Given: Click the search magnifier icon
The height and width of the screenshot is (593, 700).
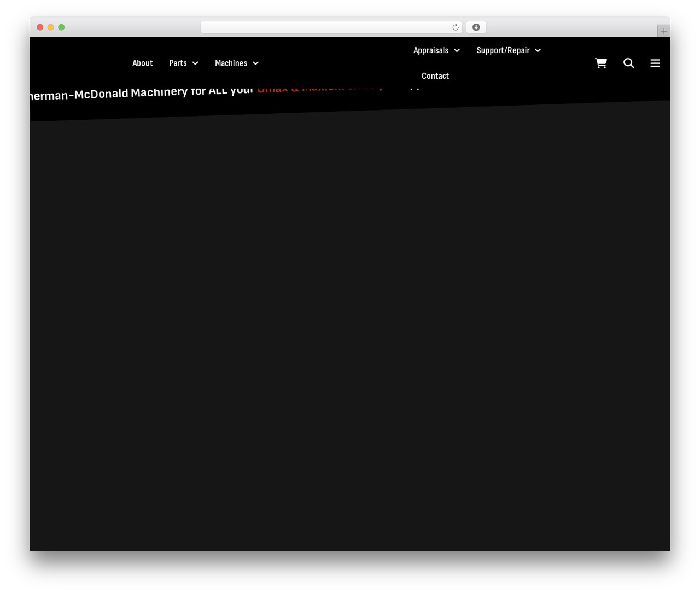Looking at the screenshot, I should (629, 63).
